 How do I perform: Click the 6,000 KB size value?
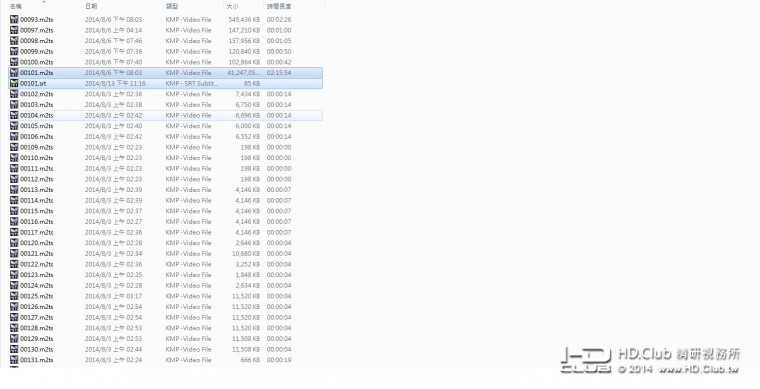click(248, 126)
